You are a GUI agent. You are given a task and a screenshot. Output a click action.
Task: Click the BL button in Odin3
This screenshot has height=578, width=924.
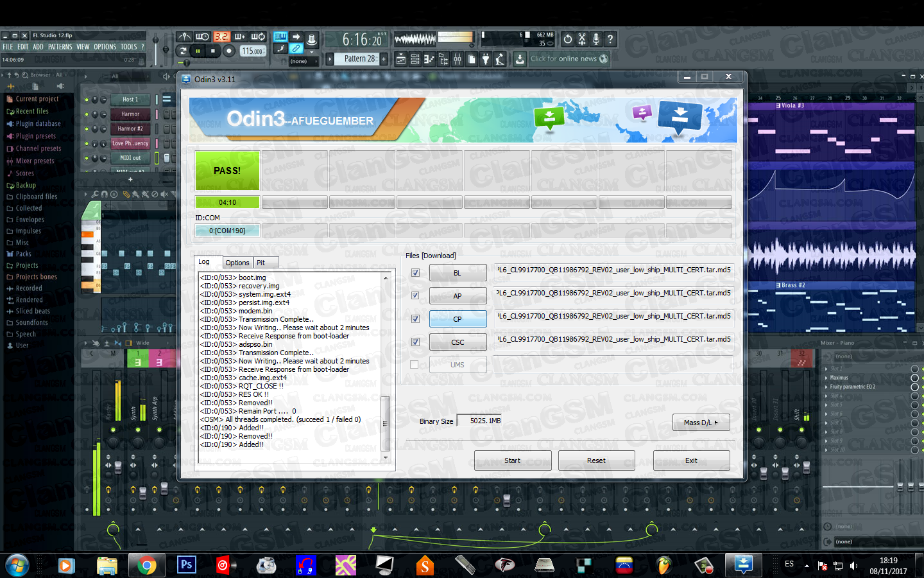[x=458, y=273]
